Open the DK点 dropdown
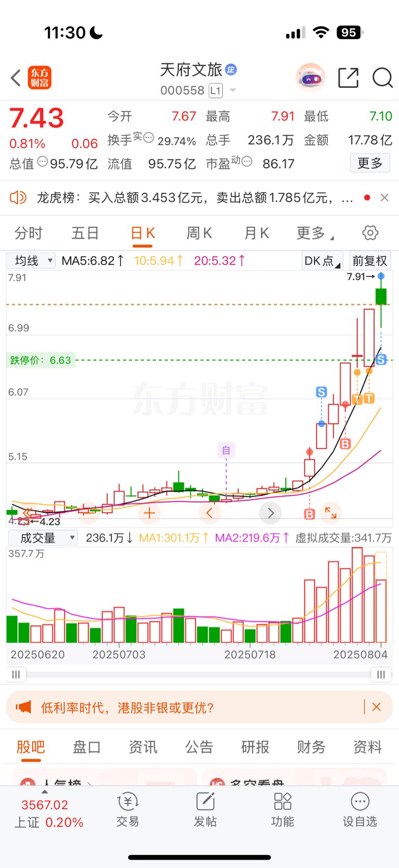This screenshot has width=399, height=868. [322, 260]
